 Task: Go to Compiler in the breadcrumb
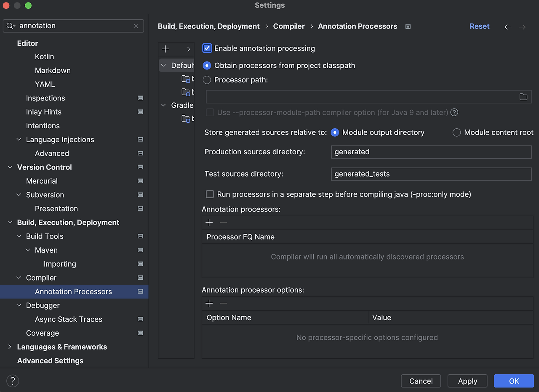click(289, 26)
